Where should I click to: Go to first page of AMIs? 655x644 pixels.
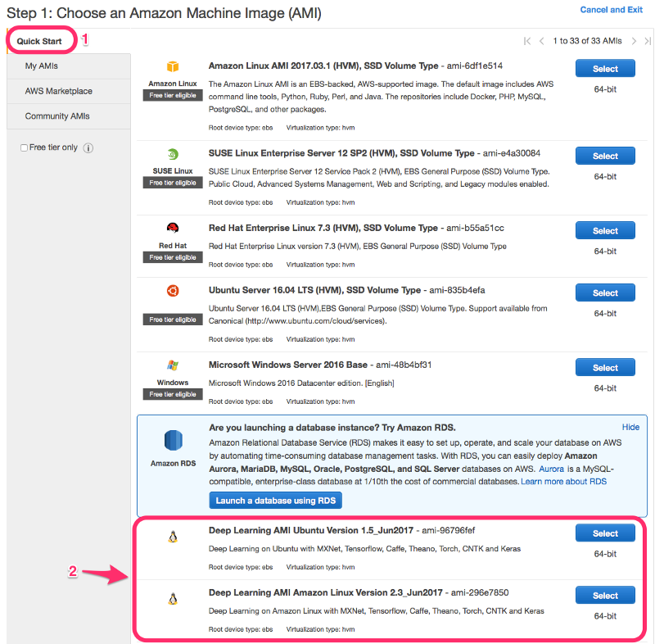[527, 41]
